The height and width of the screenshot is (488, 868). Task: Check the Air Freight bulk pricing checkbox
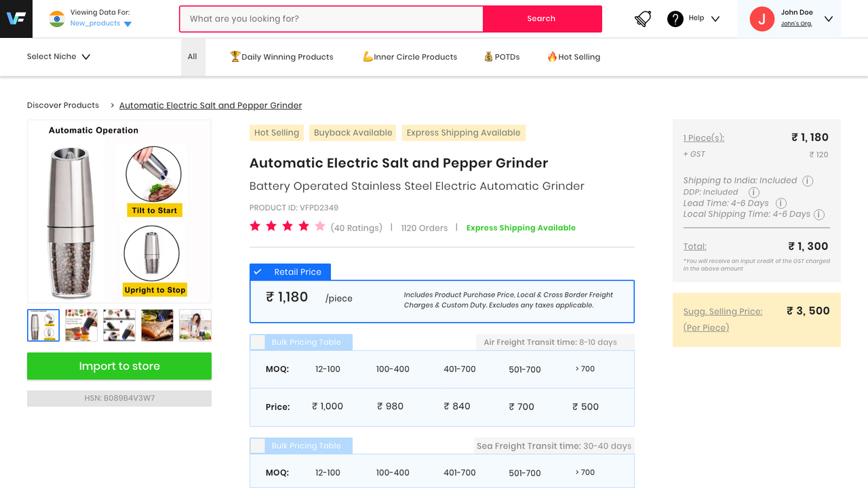[258, 342]
